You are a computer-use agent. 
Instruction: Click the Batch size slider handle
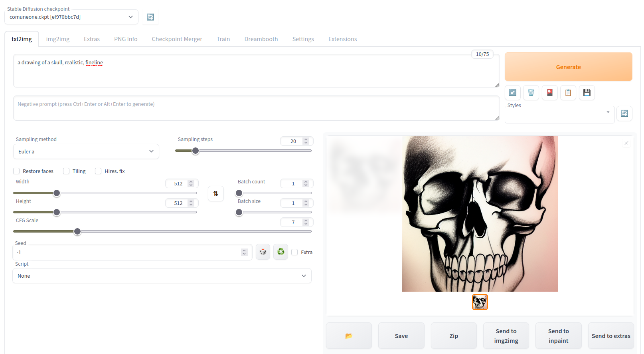pos(239,212)
